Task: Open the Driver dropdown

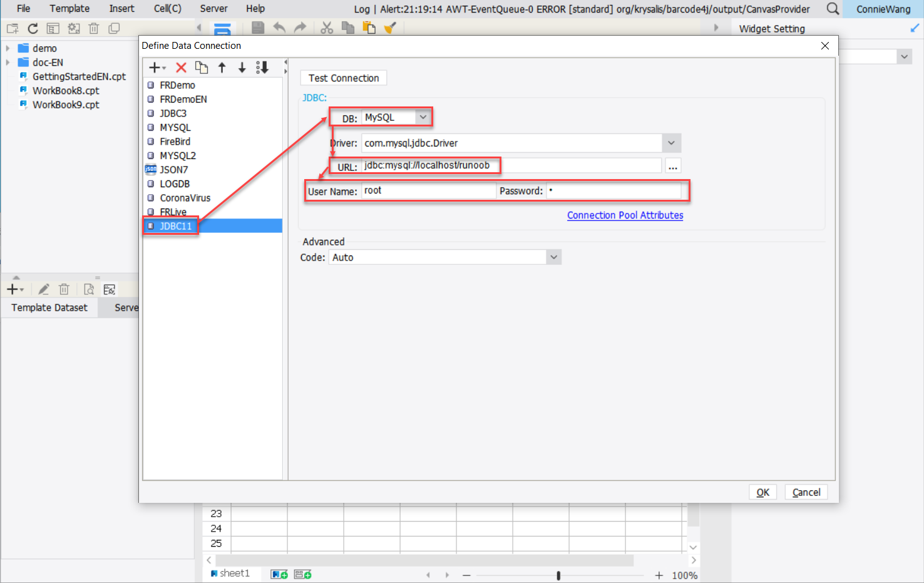Action: tap(671, 143)
